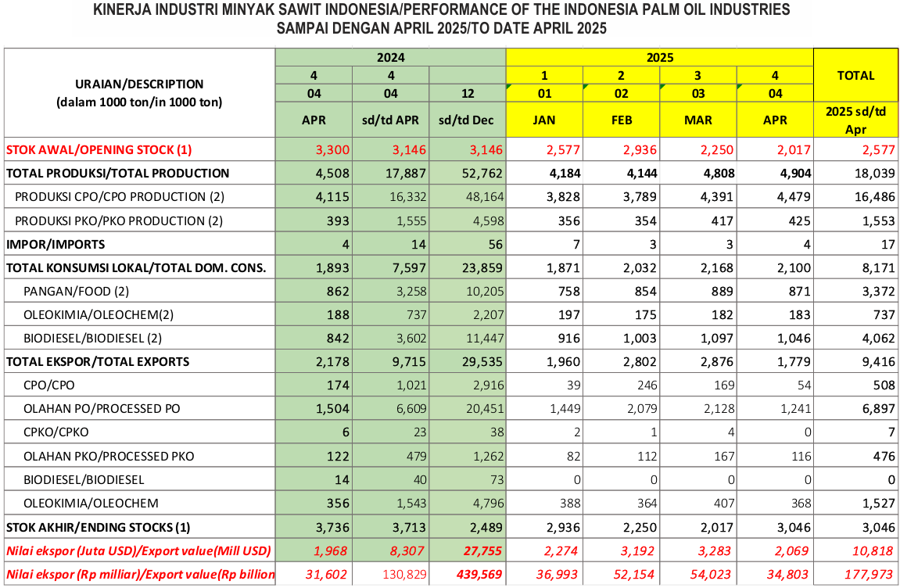Click the 'CPKO/CPKO' row label

click(56, 433)
